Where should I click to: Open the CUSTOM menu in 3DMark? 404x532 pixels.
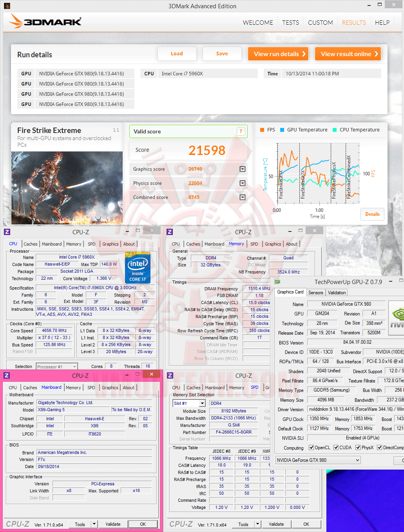[x=320, y=23]
